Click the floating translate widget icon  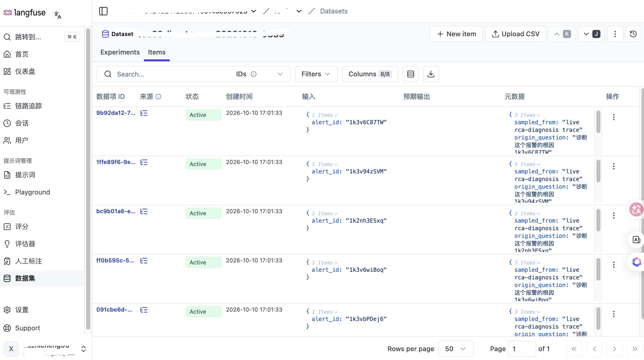pyautogui.click(x=636, y=209)
